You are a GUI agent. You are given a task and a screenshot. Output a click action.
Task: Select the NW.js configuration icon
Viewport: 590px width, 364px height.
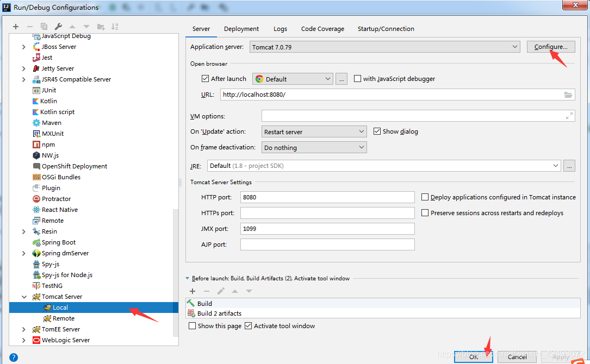coord(36,155)
